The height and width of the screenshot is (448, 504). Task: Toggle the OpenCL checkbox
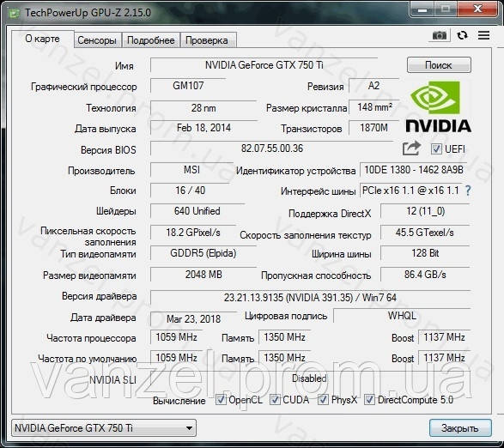coord(221,399)
